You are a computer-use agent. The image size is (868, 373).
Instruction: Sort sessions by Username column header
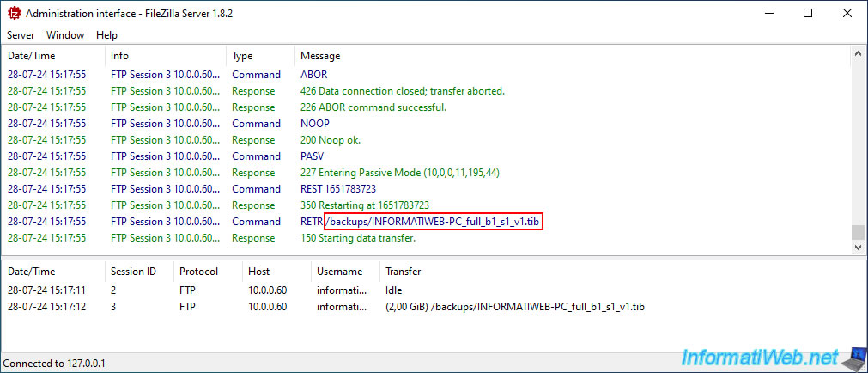[345, 272]
